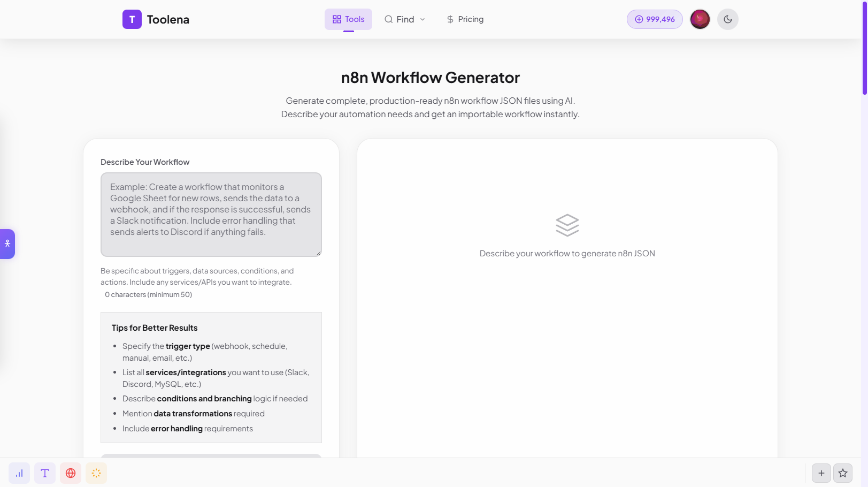
Task: Click the layers icon in output panel
Action: point(567,225)
